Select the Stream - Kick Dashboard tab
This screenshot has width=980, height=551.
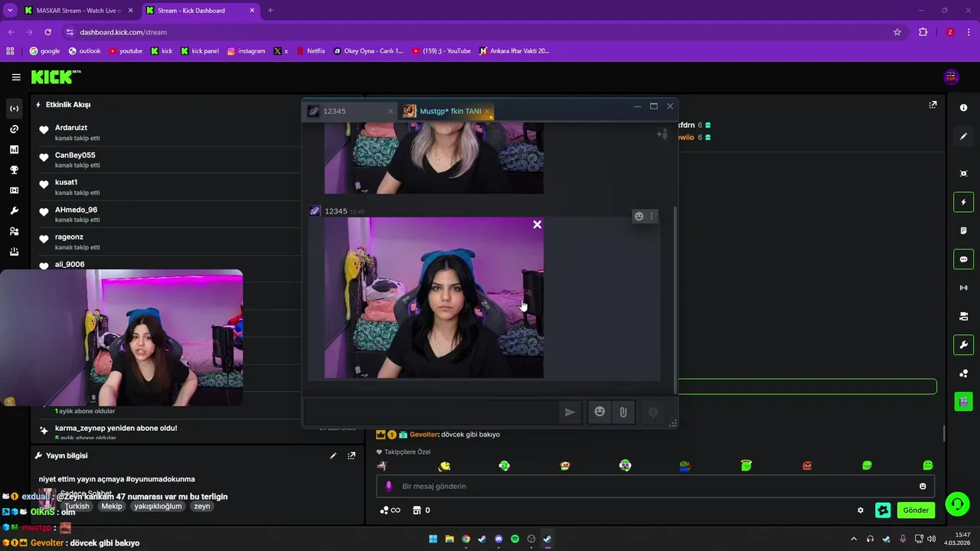(x=200, y=11)
